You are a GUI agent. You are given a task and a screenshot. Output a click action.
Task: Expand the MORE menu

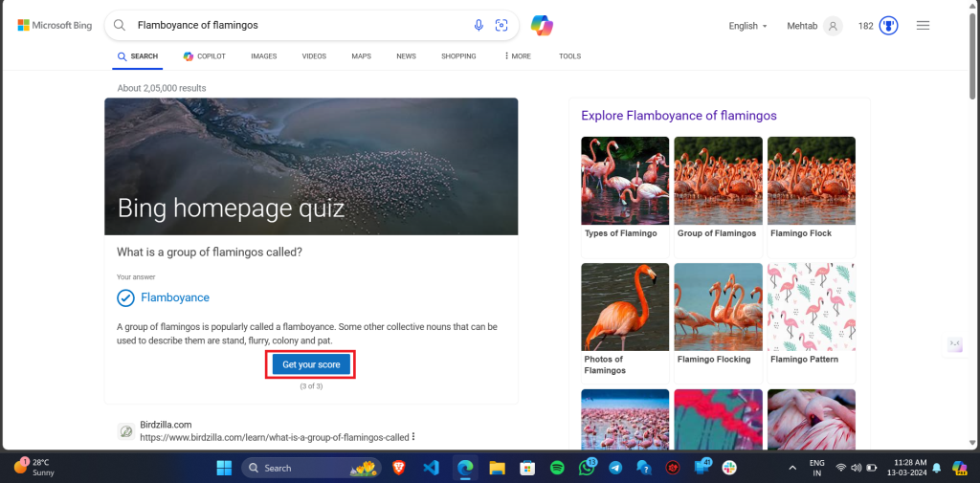tap(517, 56)
